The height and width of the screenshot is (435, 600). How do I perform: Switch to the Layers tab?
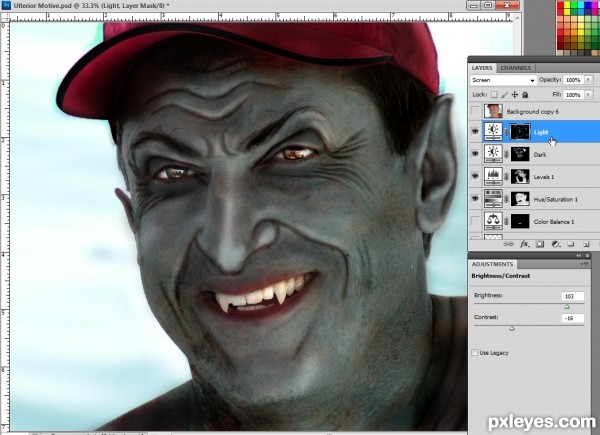tap(482, 68)
